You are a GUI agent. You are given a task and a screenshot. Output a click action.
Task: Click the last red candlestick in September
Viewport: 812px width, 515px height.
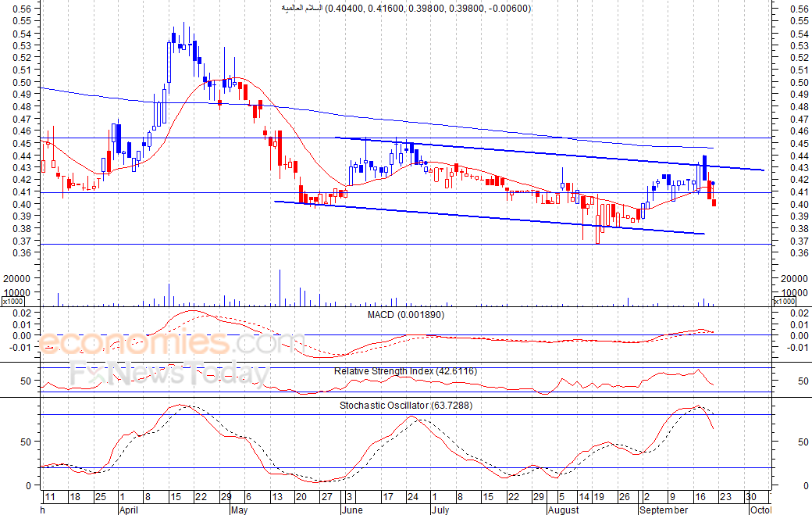tap(714, 202)
